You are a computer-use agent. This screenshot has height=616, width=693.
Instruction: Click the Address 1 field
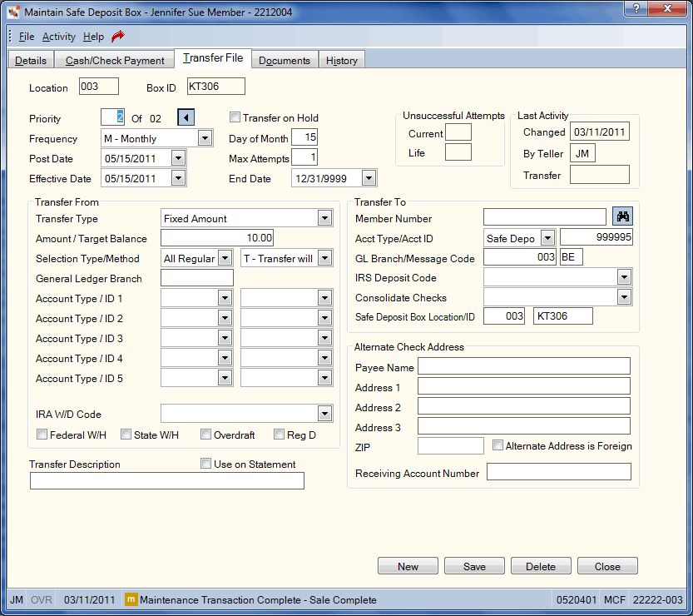point(524,386)
